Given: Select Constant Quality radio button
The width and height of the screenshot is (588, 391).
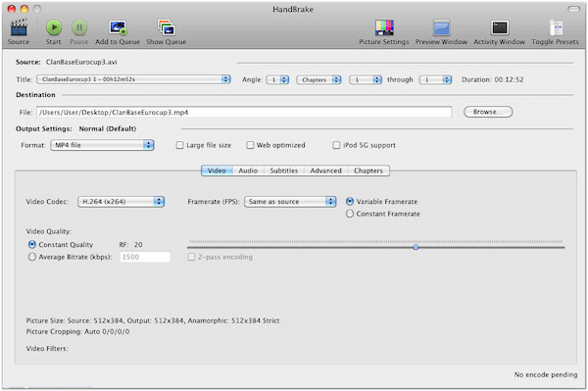Looking at the screenshot, I should [x=32, y=244].
